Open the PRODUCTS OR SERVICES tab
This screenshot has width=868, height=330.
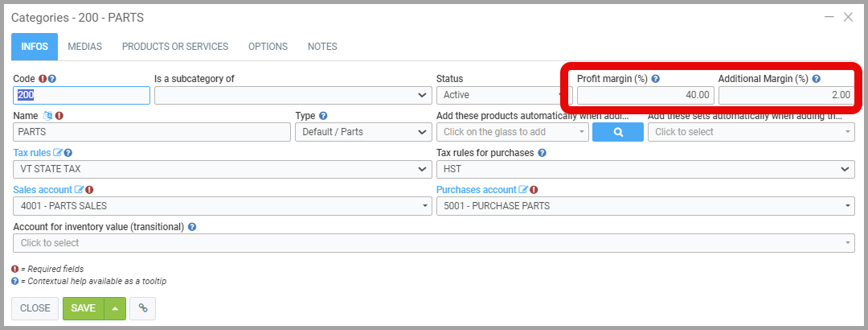click(175, 47)
